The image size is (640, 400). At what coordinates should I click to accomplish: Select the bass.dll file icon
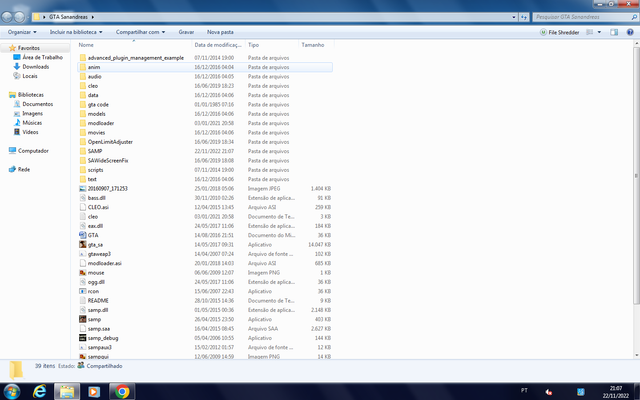(83, 198)
